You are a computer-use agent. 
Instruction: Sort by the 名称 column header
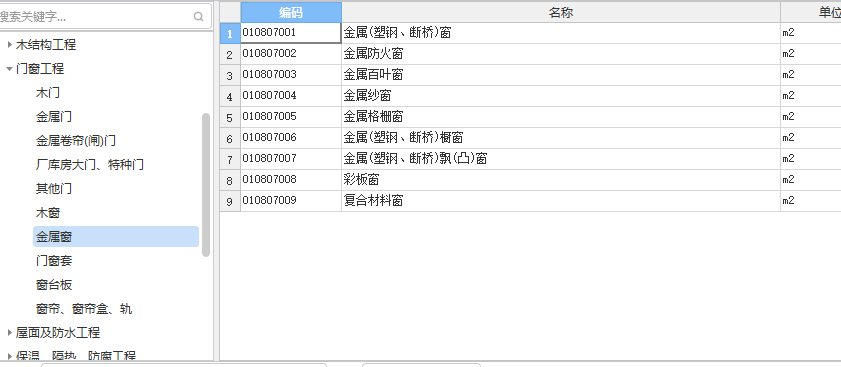coord(561,12)
